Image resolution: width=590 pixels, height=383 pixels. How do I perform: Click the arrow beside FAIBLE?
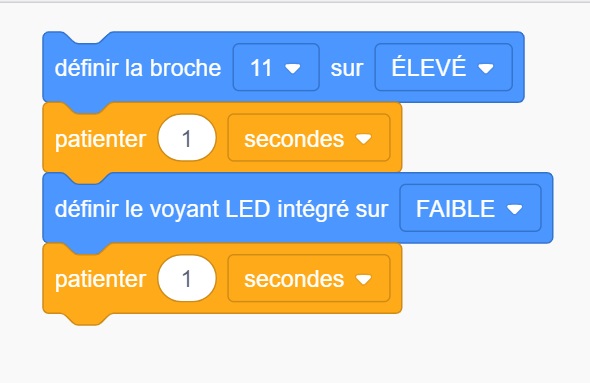515,209
